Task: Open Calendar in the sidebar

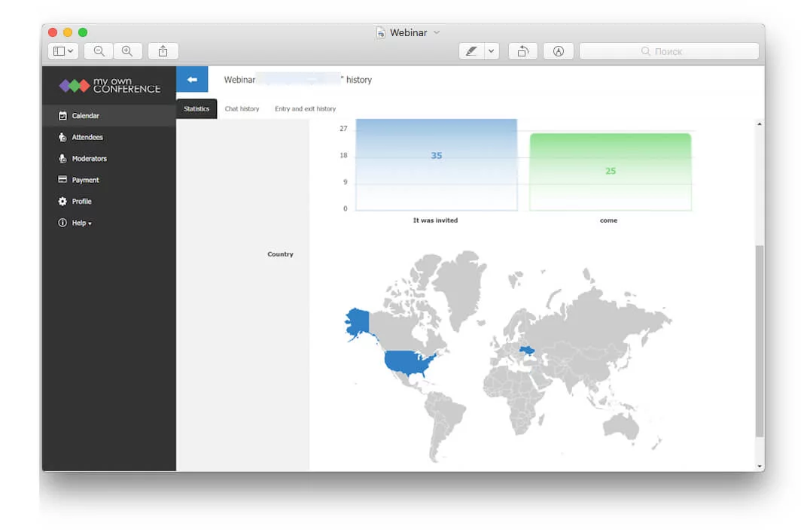Action: pos(109,116)
